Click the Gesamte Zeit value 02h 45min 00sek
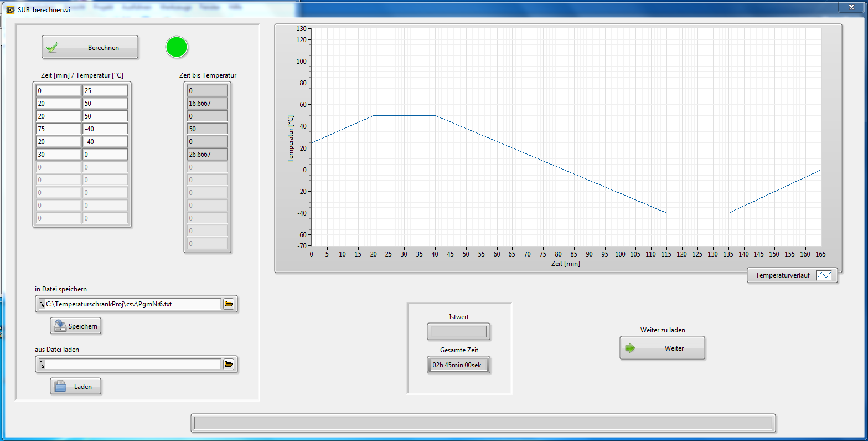This screenshot has width=868, height=441. pyautogui.click(x=459, y=365)
